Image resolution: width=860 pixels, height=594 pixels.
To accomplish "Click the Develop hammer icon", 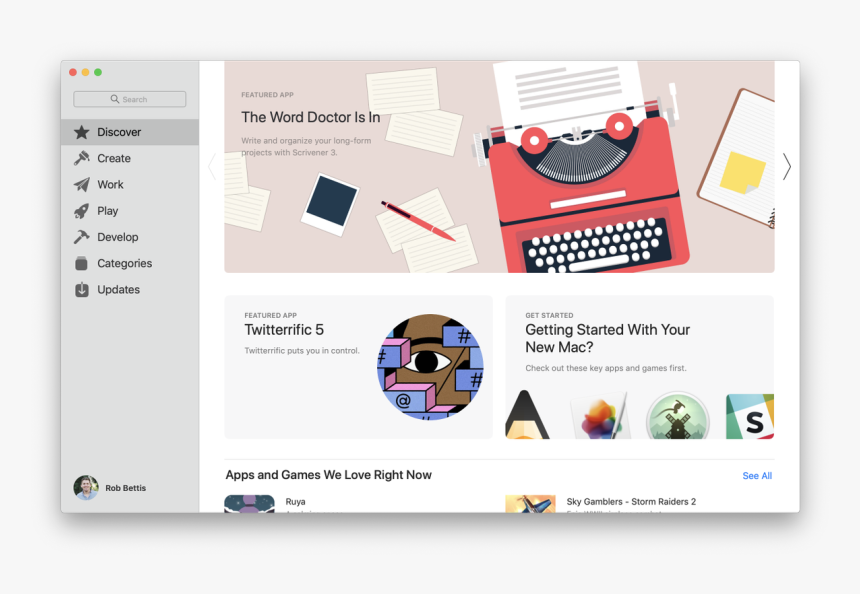I will coord(82,237).
